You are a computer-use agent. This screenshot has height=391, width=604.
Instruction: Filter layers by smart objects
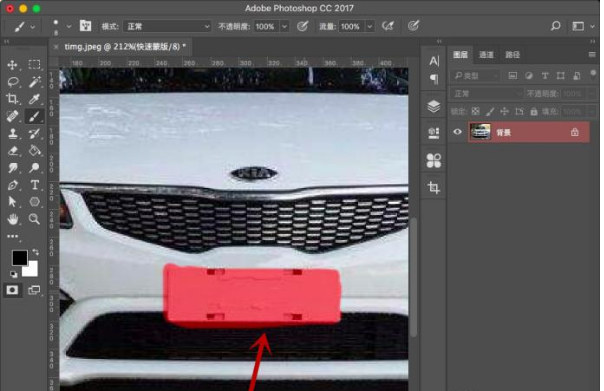577,76
